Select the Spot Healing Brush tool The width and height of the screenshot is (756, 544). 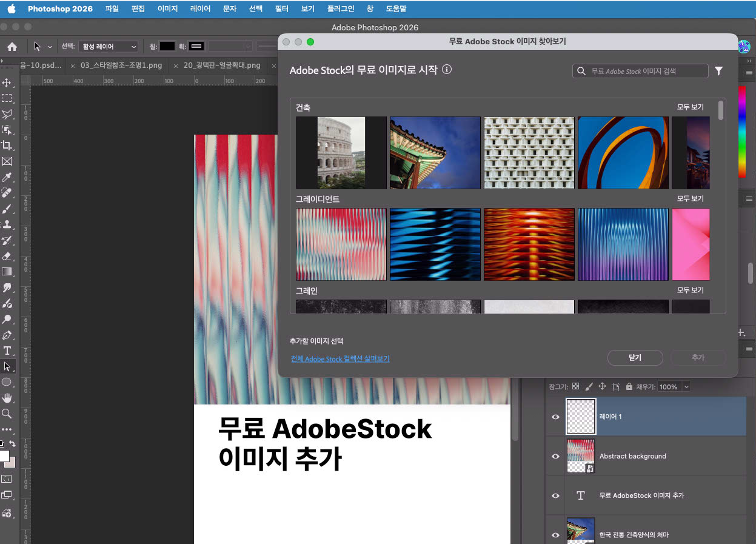tap(7, 193)
